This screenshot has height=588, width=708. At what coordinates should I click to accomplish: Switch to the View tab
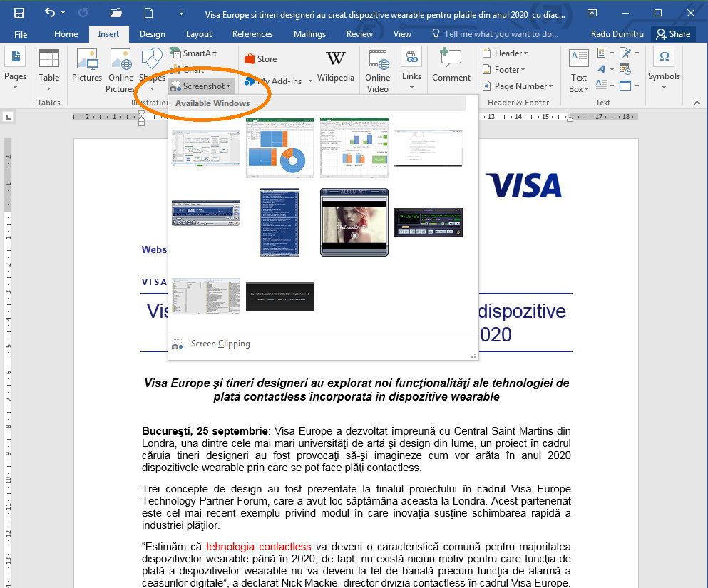pos(402,33)
